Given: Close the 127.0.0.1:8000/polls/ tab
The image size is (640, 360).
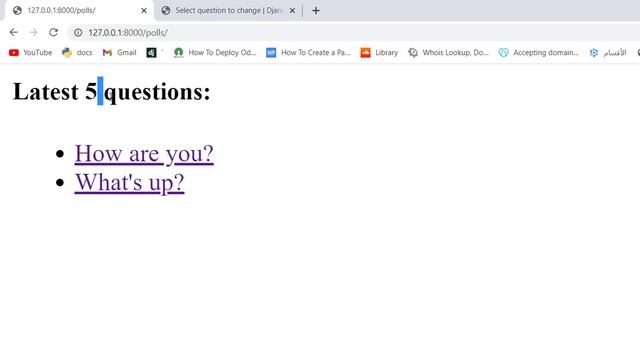Looking at the screenshot, I should pos(144,11).
